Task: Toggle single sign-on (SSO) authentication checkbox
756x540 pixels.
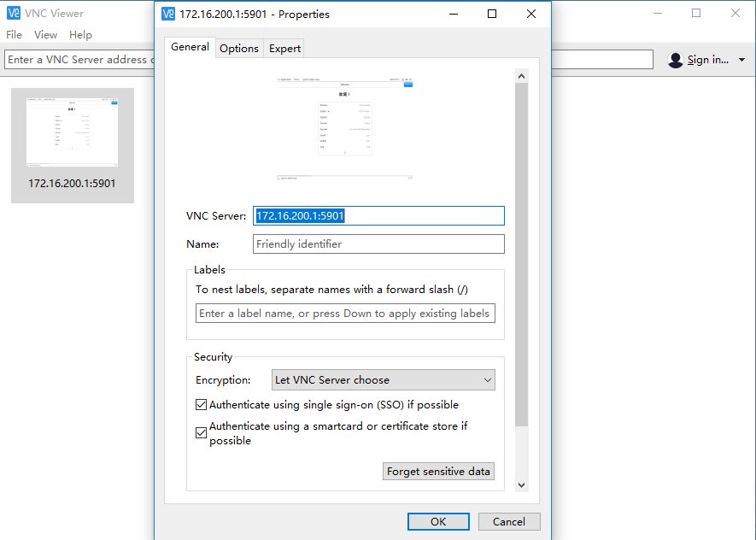Action: tap(202, 405)
